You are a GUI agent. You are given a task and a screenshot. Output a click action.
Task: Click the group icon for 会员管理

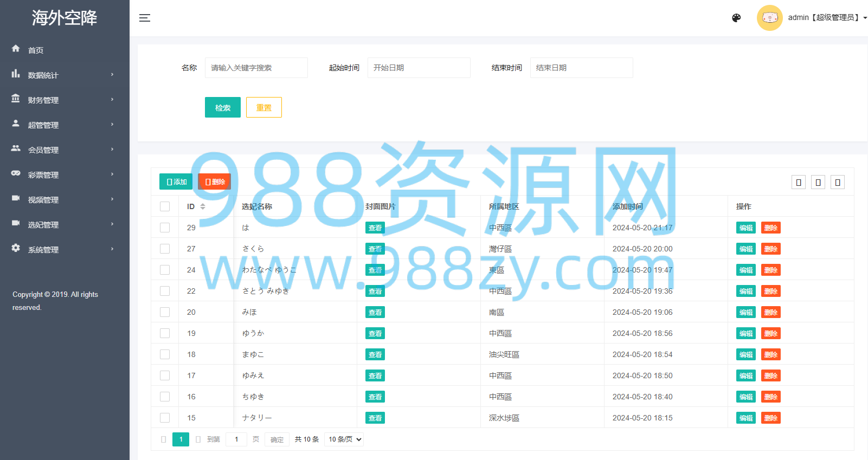point(16,148)
